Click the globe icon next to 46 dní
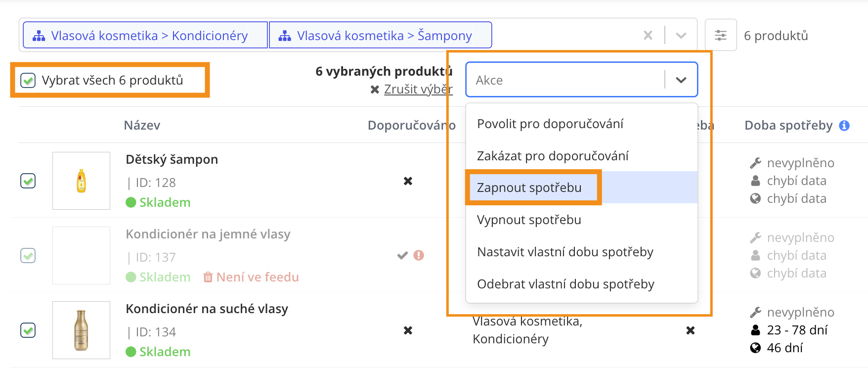868x371 pixels. (x=755, y=348)
